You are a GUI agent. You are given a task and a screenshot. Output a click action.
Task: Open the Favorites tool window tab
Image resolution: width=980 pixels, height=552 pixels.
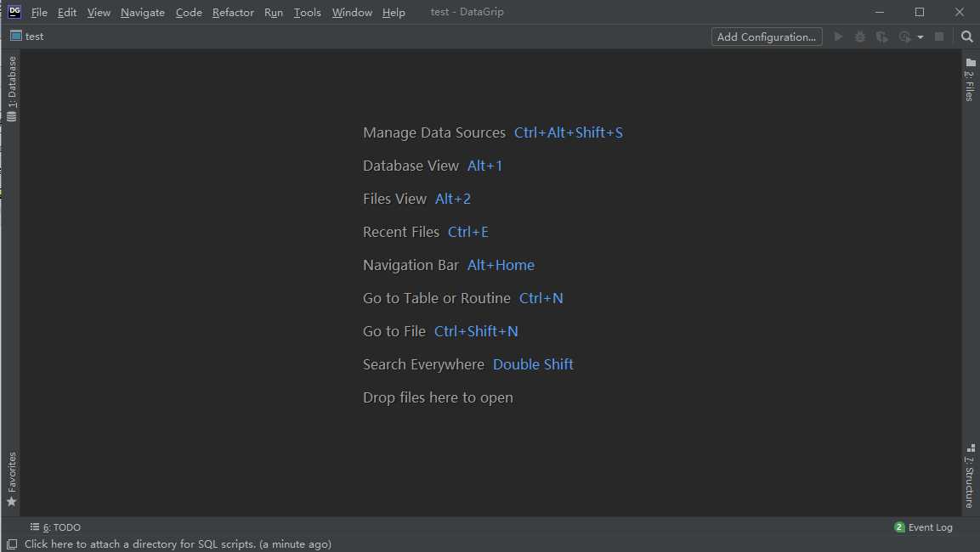[11, 480]
